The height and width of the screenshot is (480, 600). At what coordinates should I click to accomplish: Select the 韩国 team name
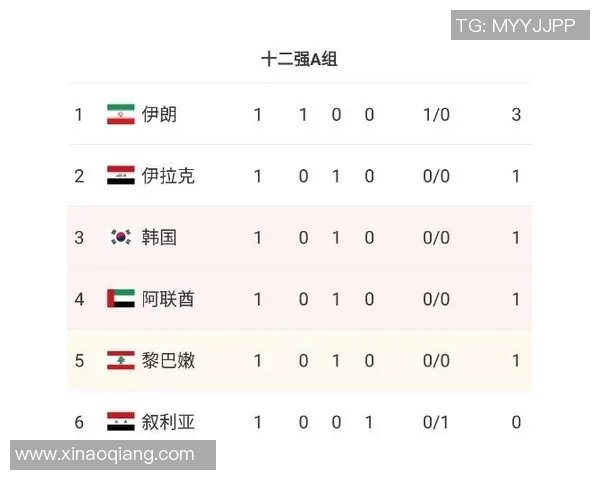click(159, 237)
